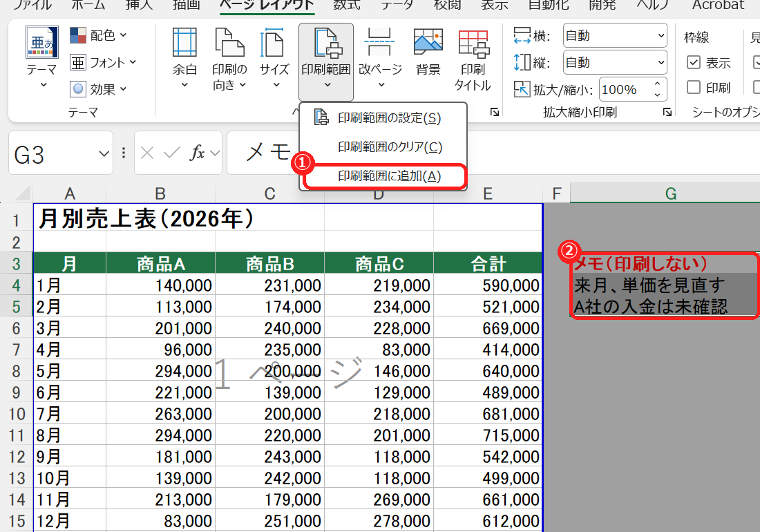The width and height of the screenshot is (760, 532).
Task: Open the Name Box dropdown arrow
Action: 104,154
